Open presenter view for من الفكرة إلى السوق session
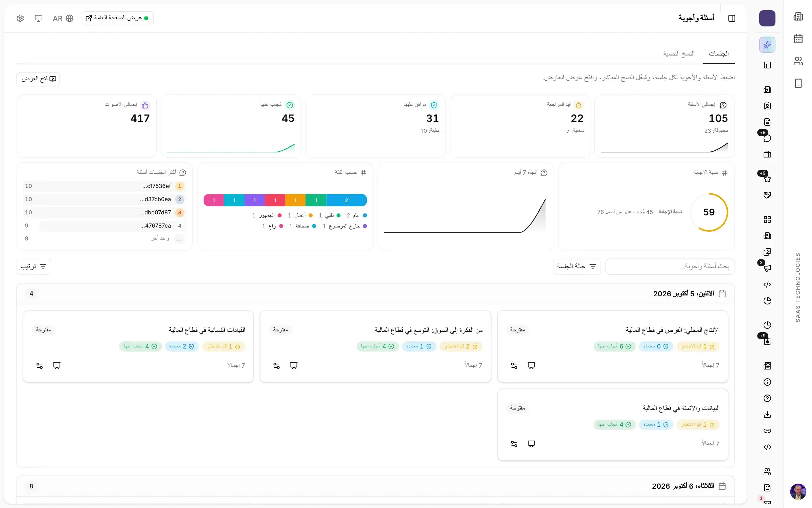The height and width of the screenshot is (508, 812). click(294, 366)
